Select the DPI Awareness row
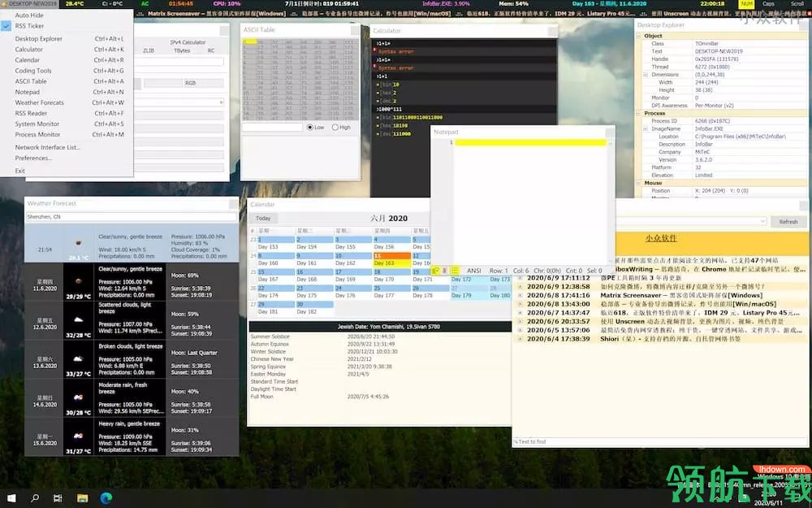The width and height of the screenshot is (812, 508). [725, 105]
